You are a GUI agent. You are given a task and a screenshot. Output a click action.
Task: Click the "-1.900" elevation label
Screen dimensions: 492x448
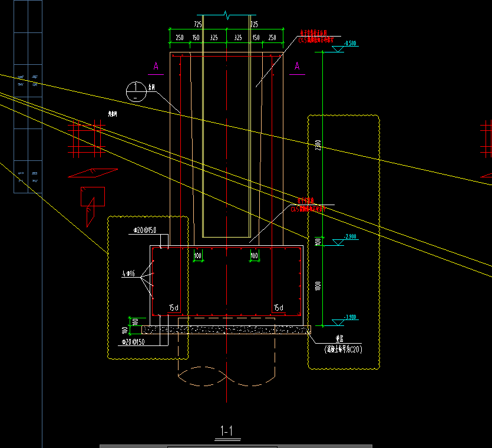[x=350, y=317]
